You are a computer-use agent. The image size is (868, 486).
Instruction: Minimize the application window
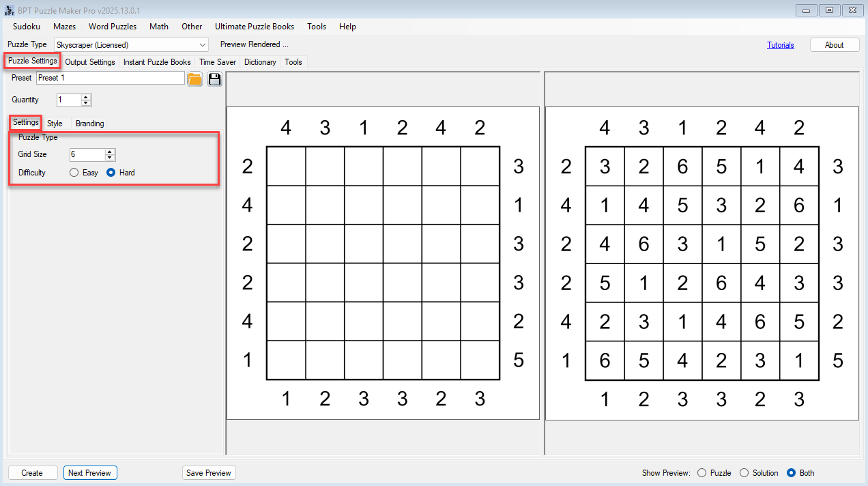(806, 10)
